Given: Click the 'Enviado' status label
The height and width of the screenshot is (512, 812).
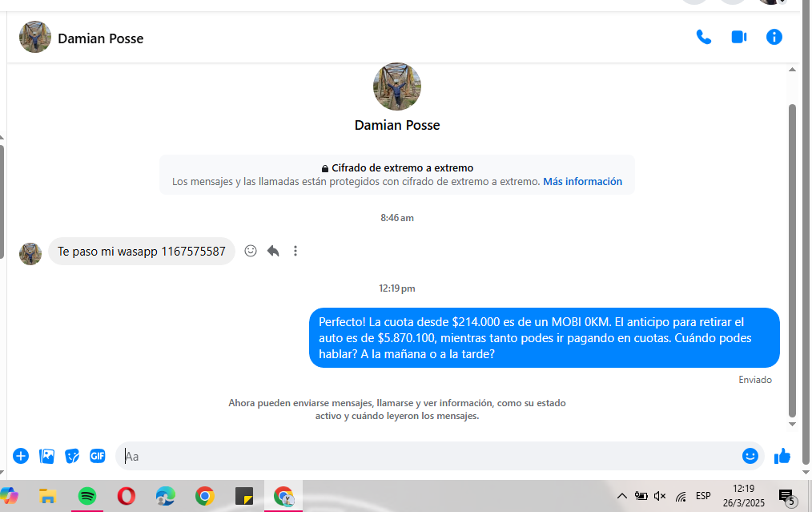Looking at the screenshot, I should (x=755, y=380).
